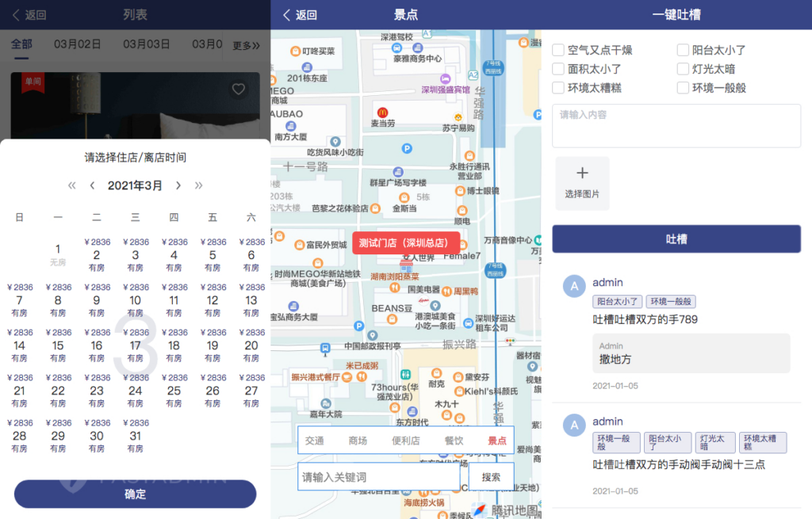812x519 pixels.
Task: Tap the heart favorite icon on hotel photo
Action: (x=238, y=90)
